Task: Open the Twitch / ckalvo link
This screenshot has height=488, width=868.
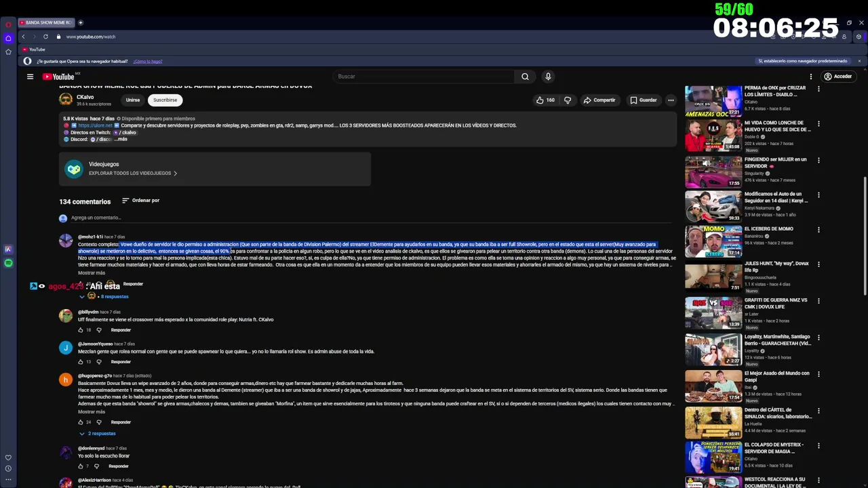Action: pyautogui.click(x=124, y=133)
